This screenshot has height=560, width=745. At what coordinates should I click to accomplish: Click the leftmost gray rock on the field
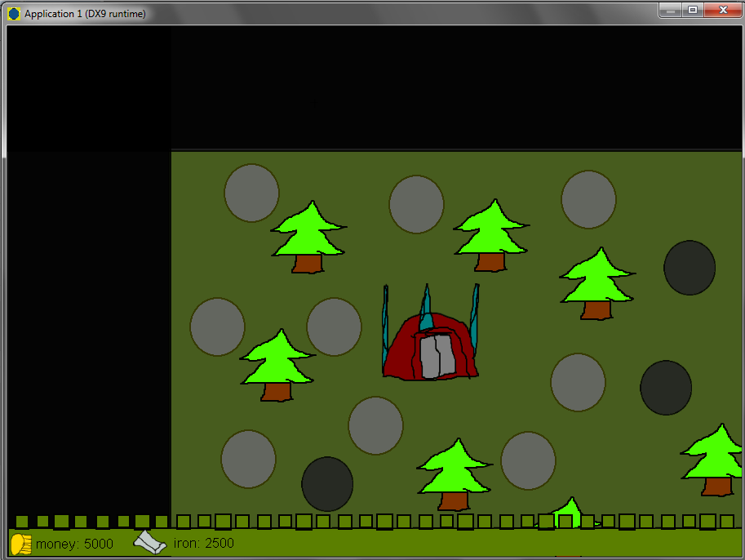pyautogui.click(x=218, y=327)
